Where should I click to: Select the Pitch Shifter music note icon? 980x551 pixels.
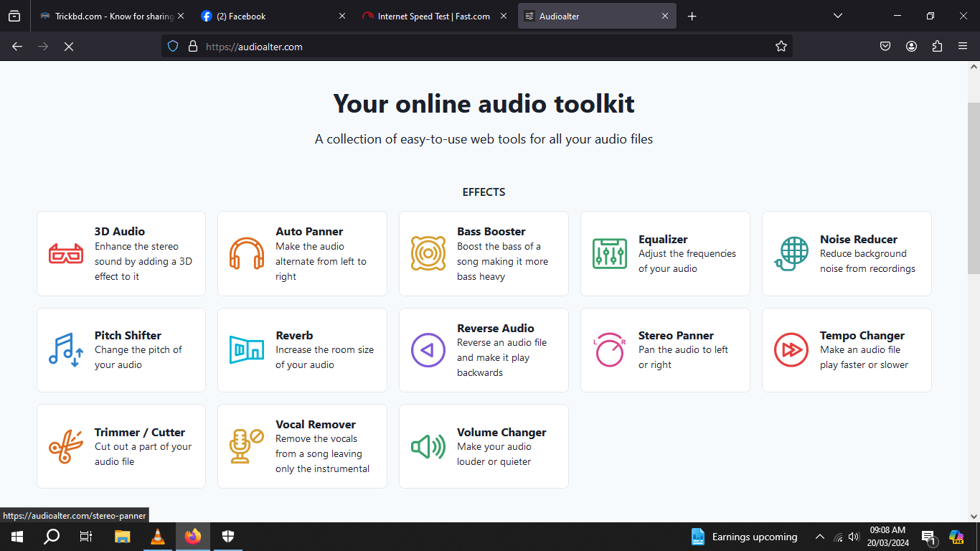coord(66,350)
